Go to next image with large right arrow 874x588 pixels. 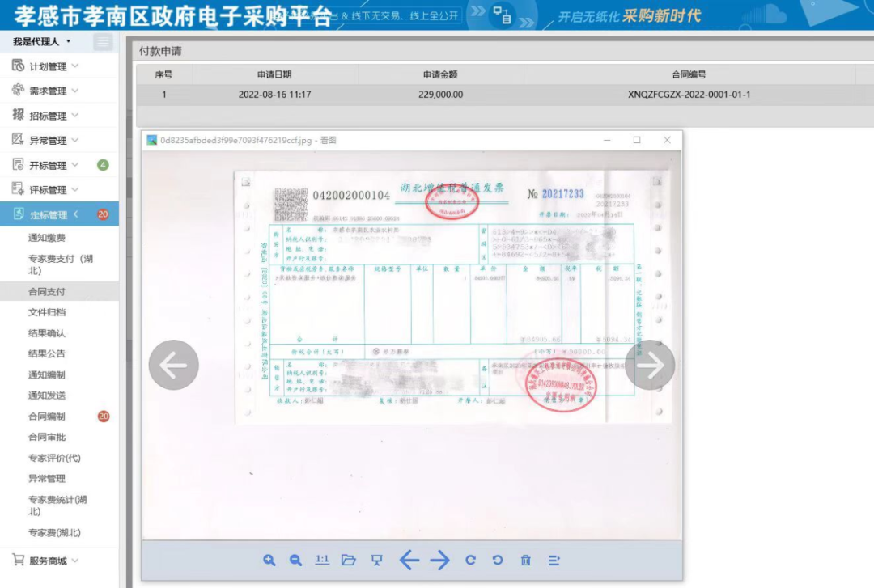(x=650, y=366)
